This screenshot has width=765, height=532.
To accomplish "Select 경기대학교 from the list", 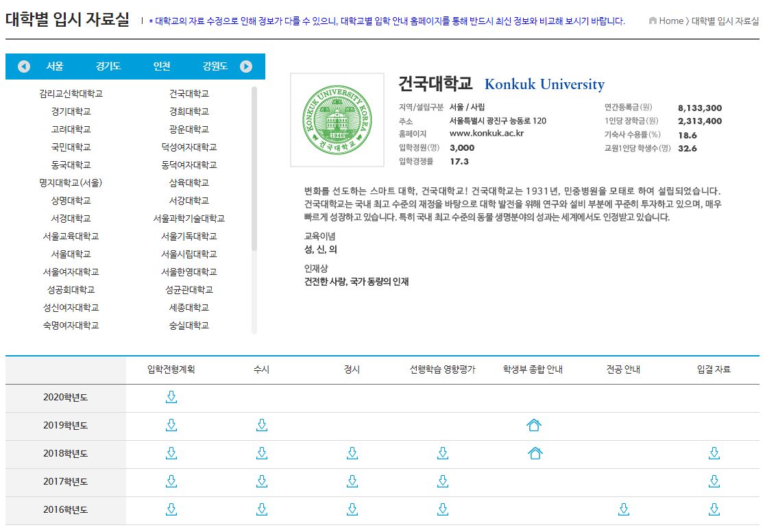I will click(71, 112).
